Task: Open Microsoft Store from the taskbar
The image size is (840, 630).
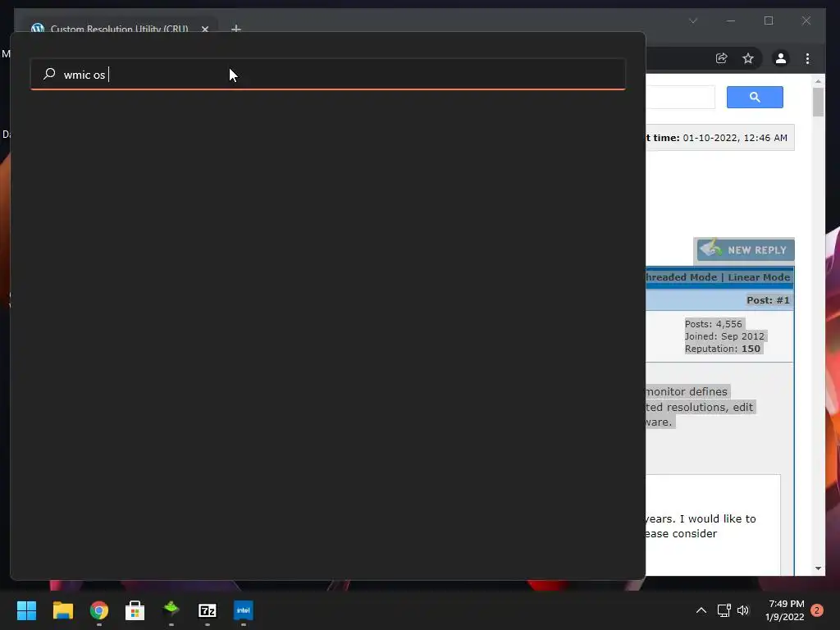Action: point(135,610)
